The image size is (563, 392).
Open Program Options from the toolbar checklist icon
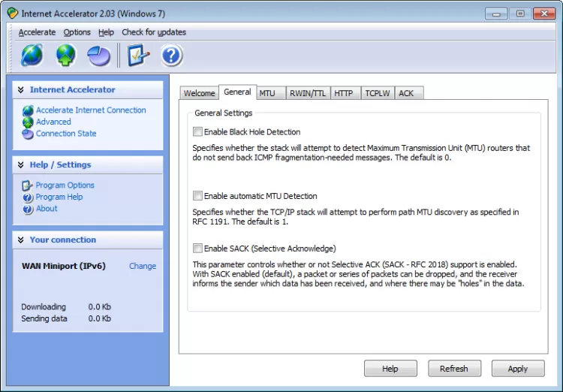[x=138, y=55]
